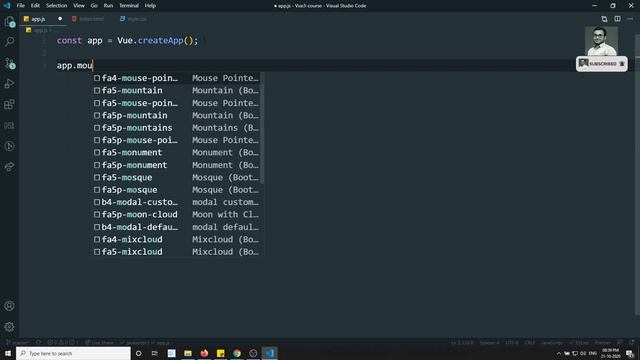Click the CRLF line ending in the status bar
Viewport: 640px width, 360px height.
[x=529, y=343]
